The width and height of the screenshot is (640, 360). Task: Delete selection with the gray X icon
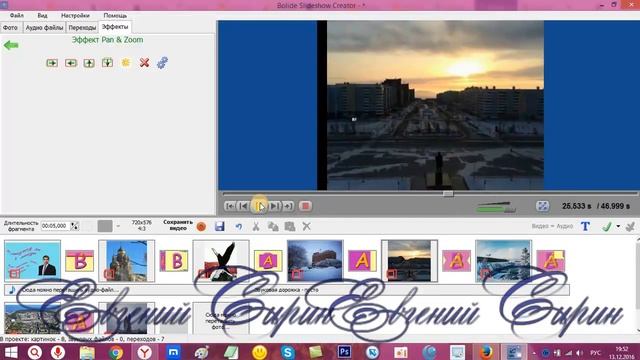pyautogui.click(x=307, y=226)
